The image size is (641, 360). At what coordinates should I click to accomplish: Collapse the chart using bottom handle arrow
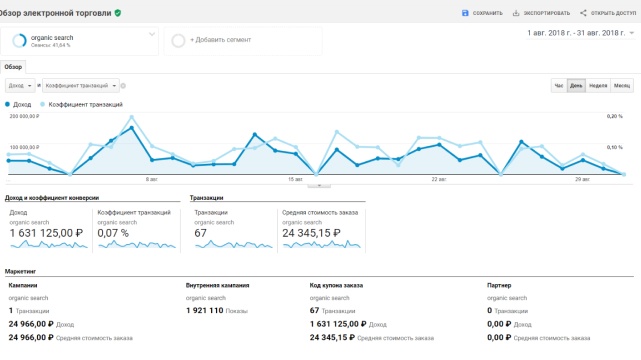click(319, 186)
